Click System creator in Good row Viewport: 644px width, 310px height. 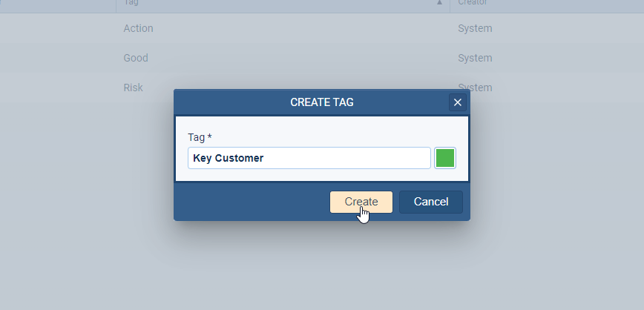(x=475, y=58)
